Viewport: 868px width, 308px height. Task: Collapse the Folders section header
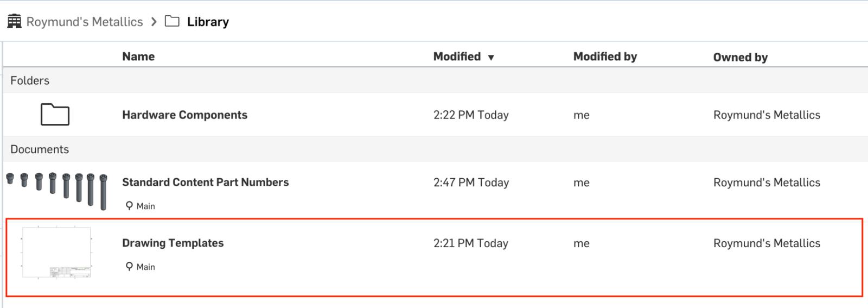pyautogui.click(x=30, y=80)
